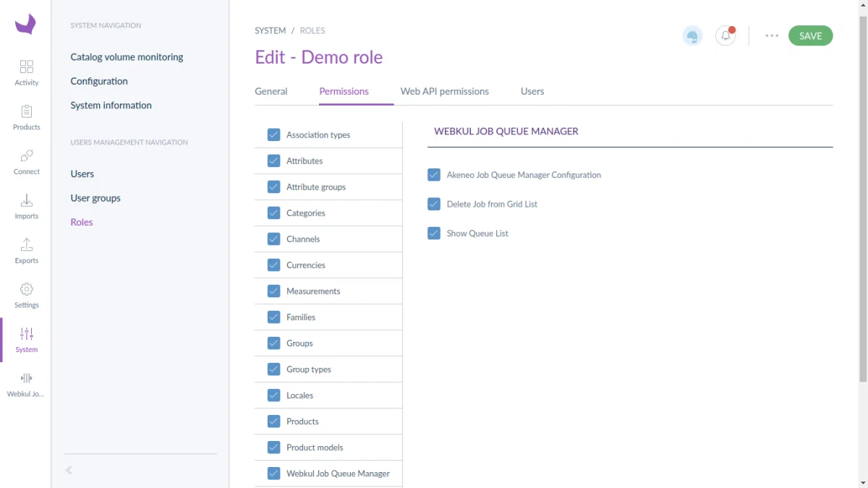868x488 pixels.
Task: Go to the Products section icon
Action: click(27, 111)
